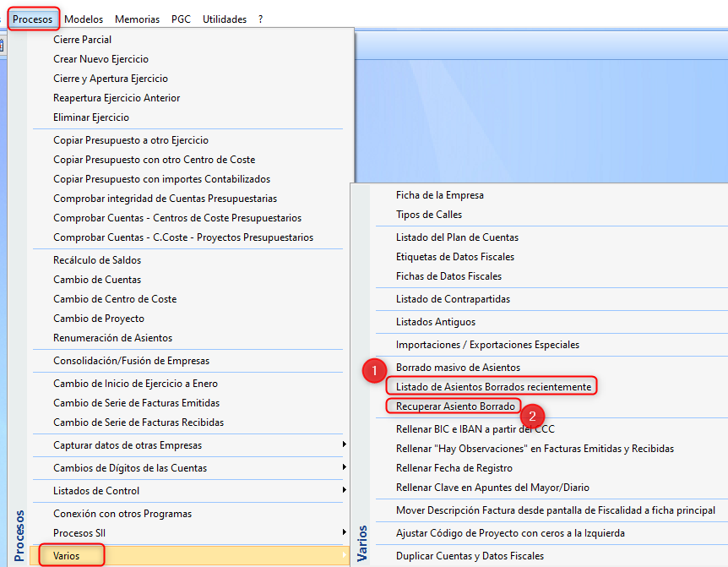Open Ficha de la Empresa
Image resolution: width=728 pixels, height=567 pixels.
point(440,195)
